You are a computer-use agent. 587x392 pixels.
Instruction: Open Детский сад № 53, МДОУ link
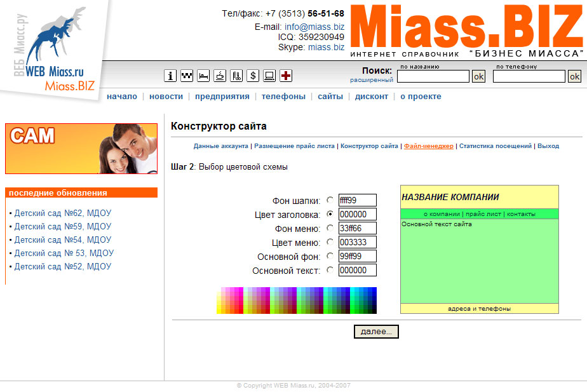point(64,253)
